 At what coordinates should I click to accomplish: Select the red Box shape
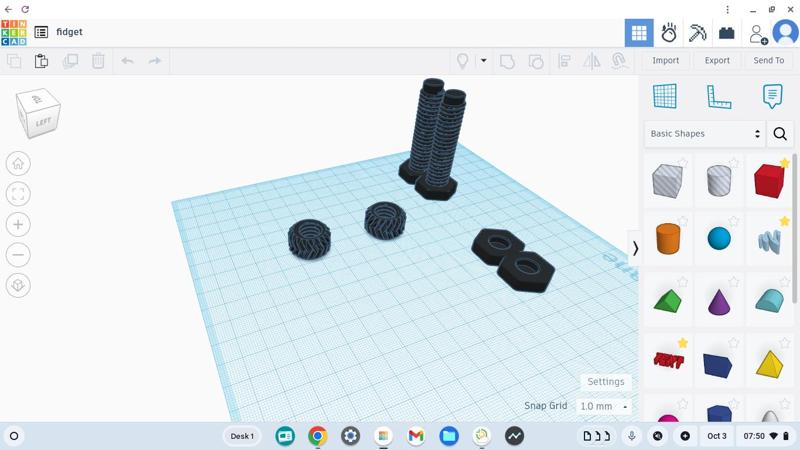click(x=768, y=181)
